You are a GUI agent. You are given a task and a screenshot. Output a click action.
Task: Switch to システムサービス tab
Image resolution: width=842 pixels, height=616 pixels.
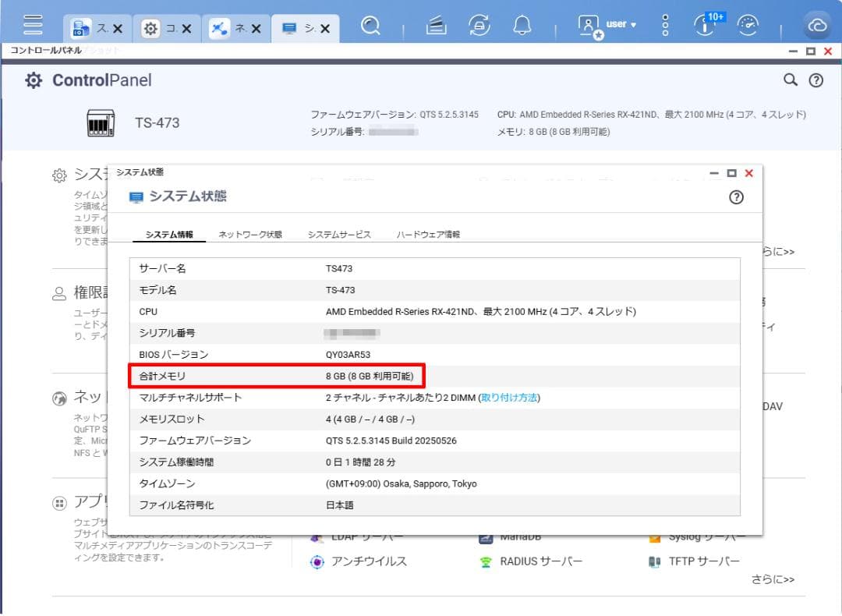click(339, 235)
